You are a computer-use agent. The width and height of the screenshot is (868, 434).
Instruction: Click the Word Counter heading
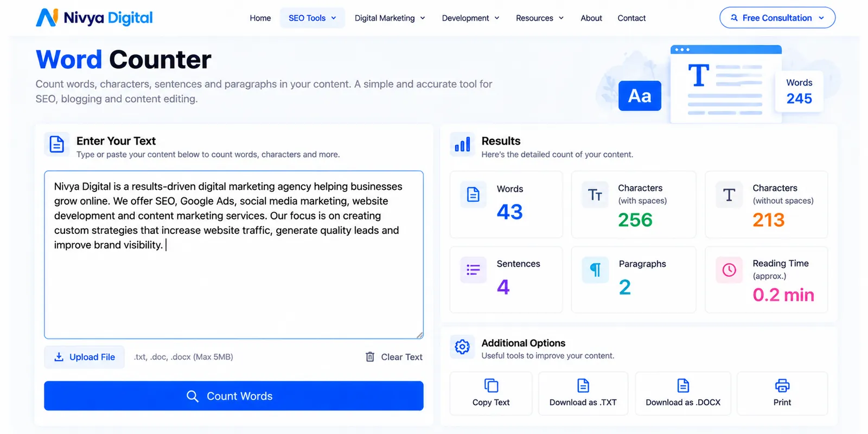click(124, 59)
